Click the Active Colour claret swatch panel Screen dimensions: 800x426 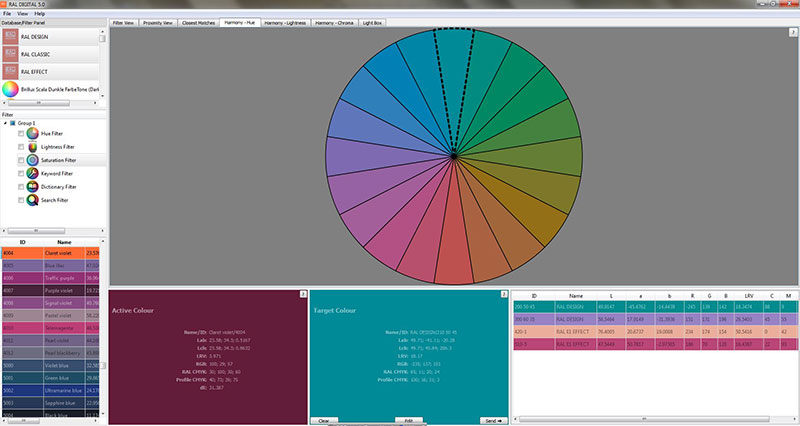pyautogui.click(x=208, y=357)
